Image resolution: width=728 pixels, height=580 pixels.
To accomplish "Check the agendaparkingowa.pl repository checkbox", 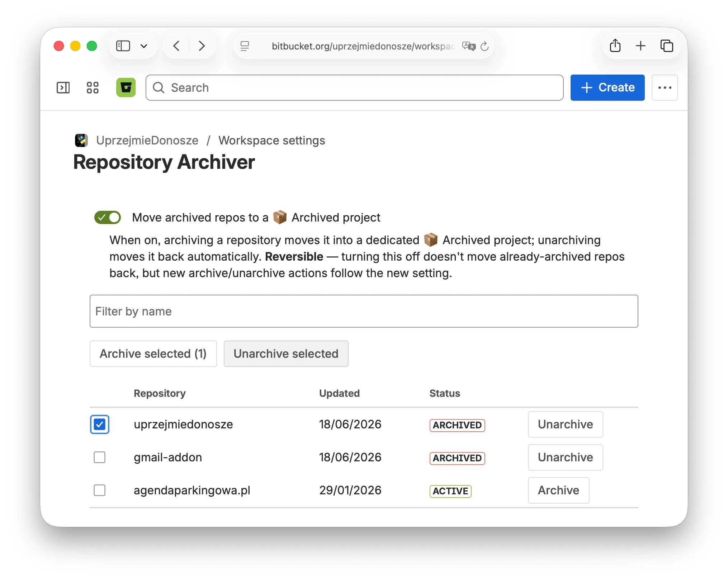I will pyautogui.click(x=99, y=490).
